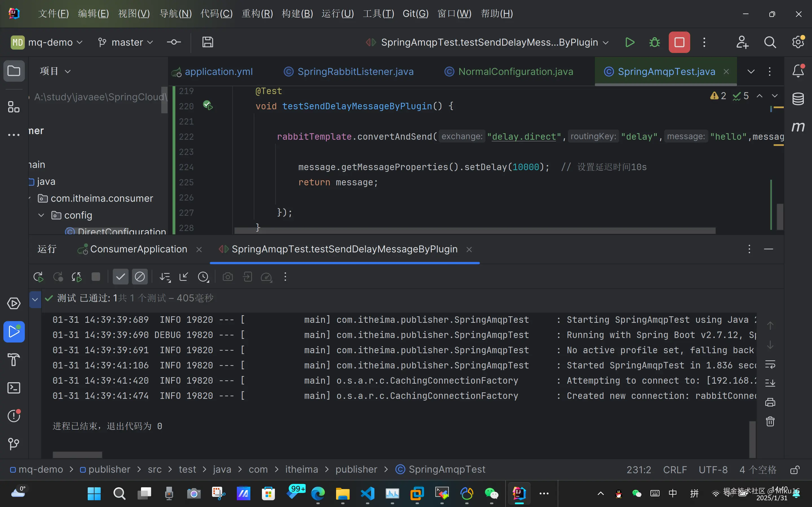Click the publisher breadcrumb in navigation bar
Viewport: 812px width, 507px height.
coord(109,470)
